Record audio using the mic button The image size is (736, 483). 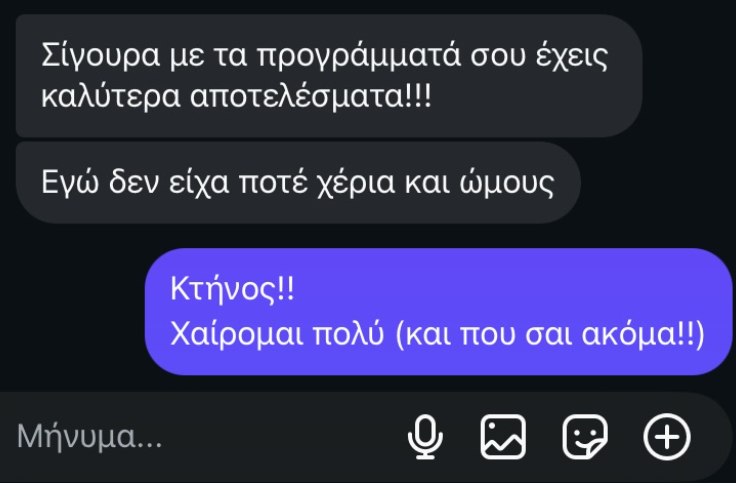coord(425,437)
